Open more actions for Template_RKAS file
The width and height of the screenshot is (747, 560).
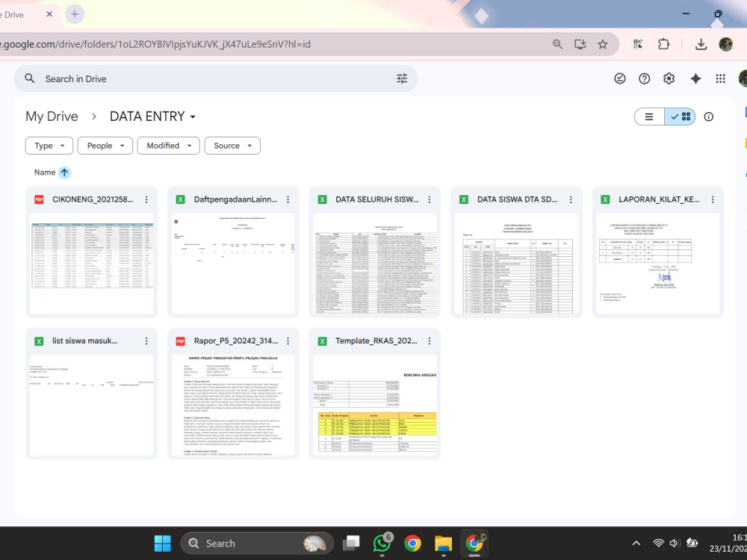coord(430,341)
